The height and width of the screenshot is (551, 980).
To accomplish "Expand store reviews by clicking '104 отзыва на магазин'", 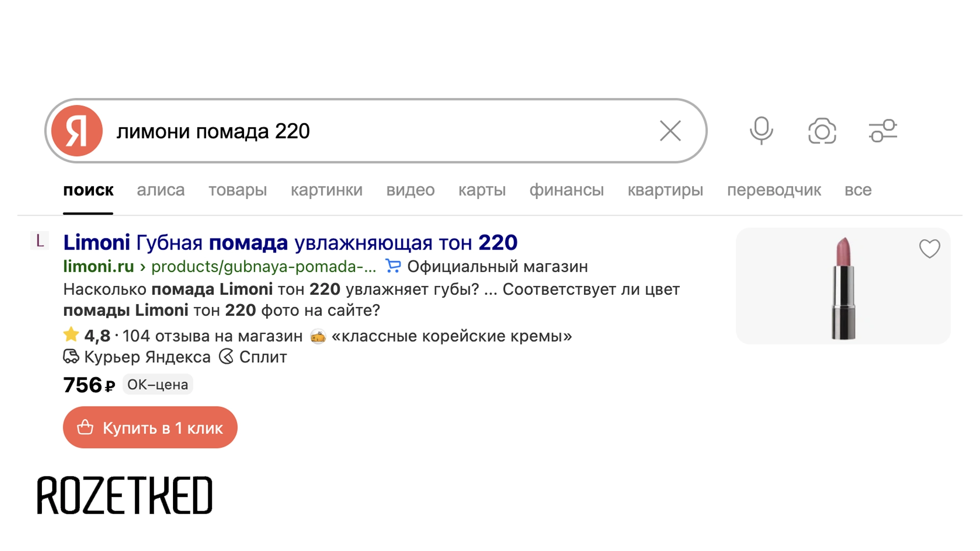I will click(x=213, y=336).
